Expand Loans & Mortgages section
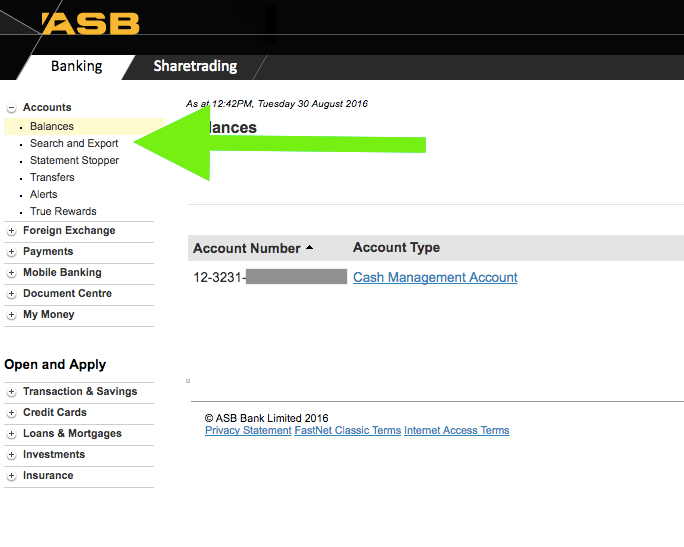684x547 pixels. point(12,434)
